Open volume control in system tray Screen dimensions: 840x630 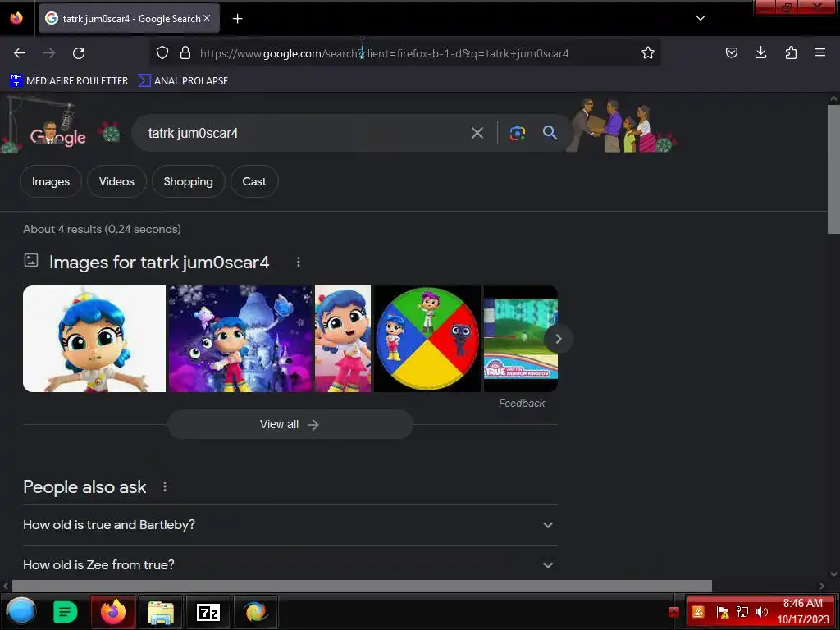pos(762,612)
